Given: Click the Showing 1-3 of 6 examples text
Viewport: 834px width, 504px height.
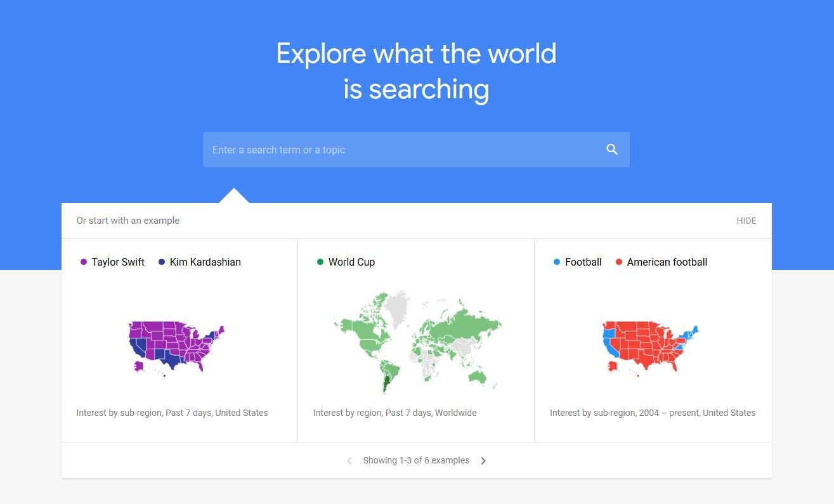Looking at the screenshot, I should coord(416,460).
